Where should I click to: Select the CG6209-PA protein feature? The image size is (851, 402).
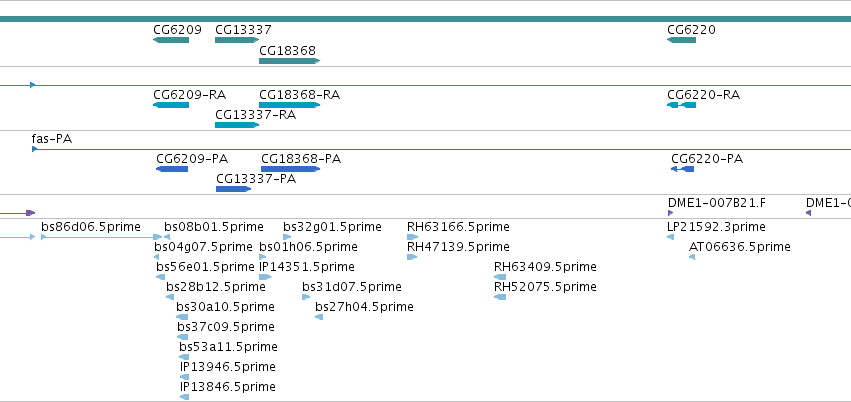point(172,169)
